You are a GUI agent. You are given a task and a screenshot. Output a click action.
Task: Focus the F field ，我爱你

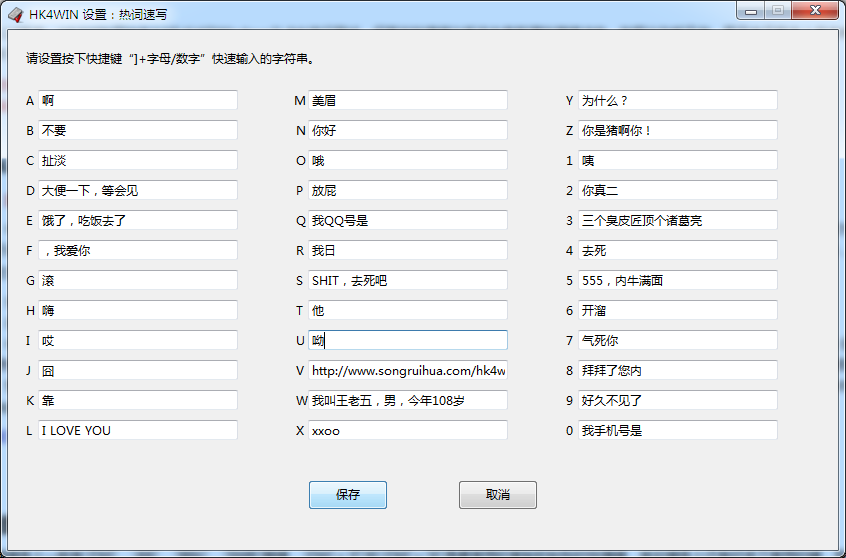(x=138, y=250)
